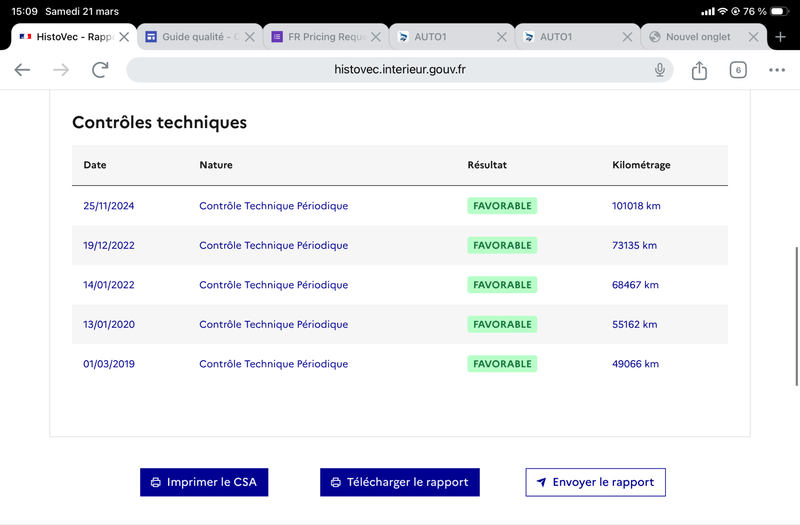This screenshot has height=525, width=800.
Task: Open the tab switcher showing 6
Action: (x=738, y=70)
